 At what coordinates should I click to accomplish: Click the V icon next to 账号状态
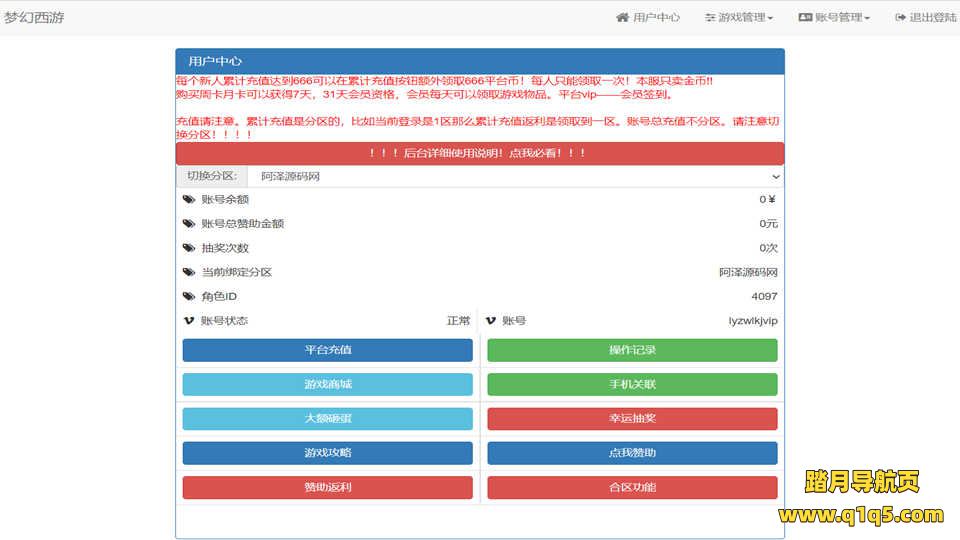click(x=189, y=321)
